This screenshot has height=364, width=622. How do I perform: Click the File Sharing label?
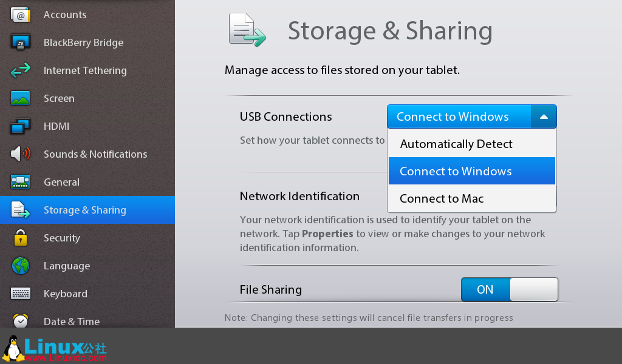(270, 289)
